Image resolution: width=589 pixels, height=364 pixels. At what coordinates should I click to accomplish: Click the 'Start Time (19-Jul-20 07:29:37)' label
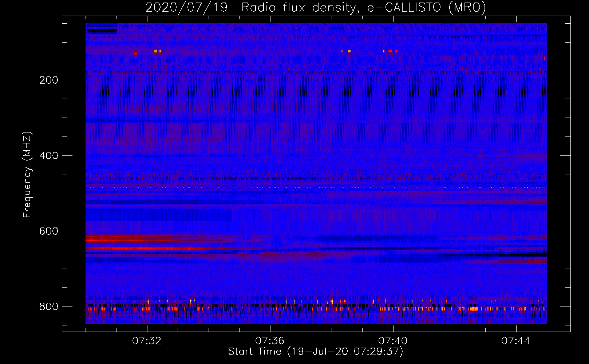point(316,352)
